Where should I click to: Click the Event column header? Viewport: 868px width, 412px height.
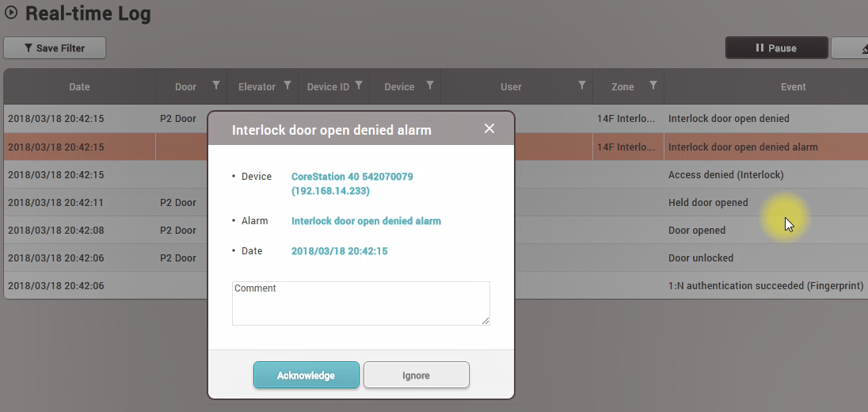pos(793,87)
